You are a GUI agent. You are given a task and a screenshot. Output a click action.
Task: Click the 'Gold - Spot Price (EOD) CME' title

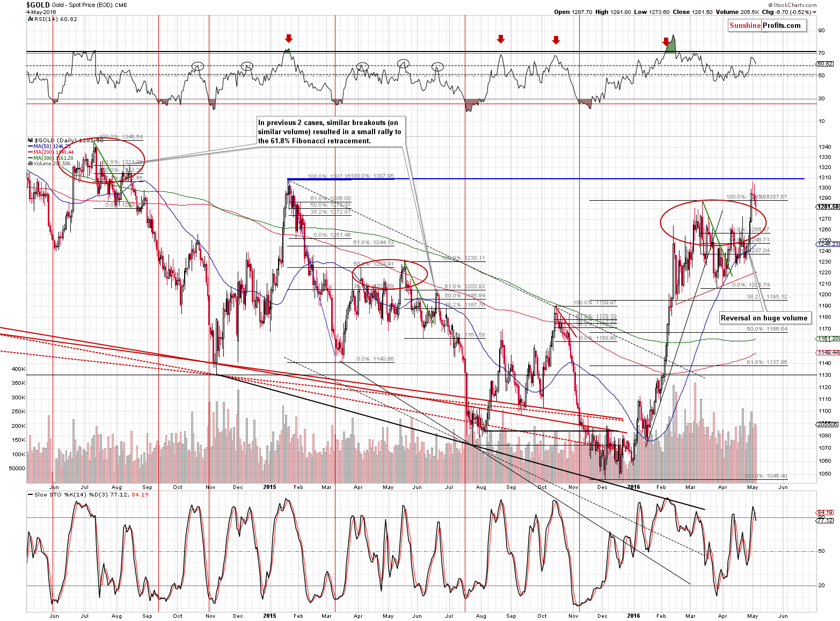(x=90, y=5)
